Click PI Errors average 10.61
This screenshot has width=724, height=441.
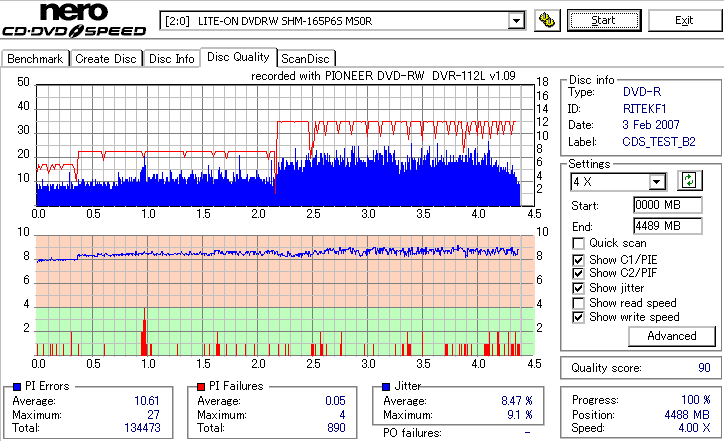click(147, 401)
